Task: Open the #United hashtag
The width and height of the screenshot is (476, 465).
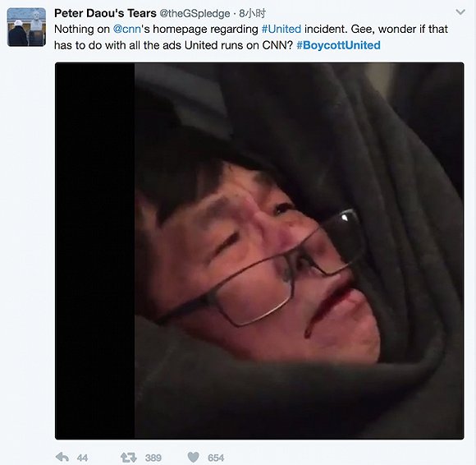Action: click(x=281, y=30)
